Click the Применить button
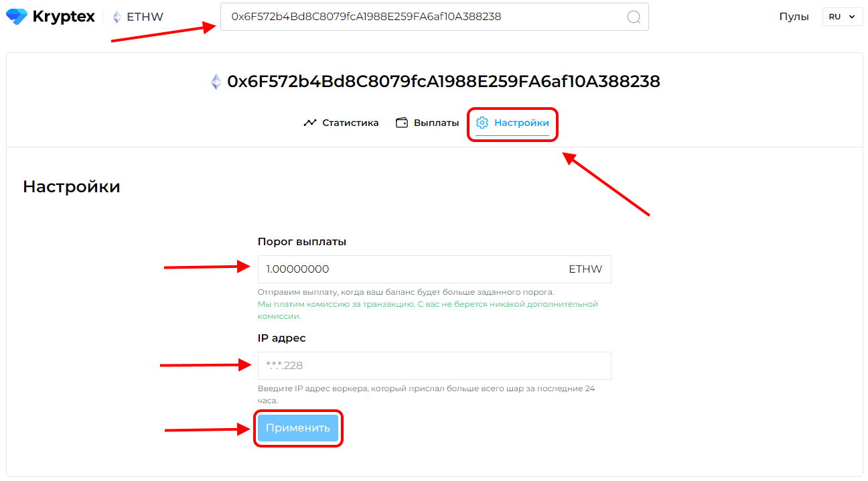 click(298, 428)
